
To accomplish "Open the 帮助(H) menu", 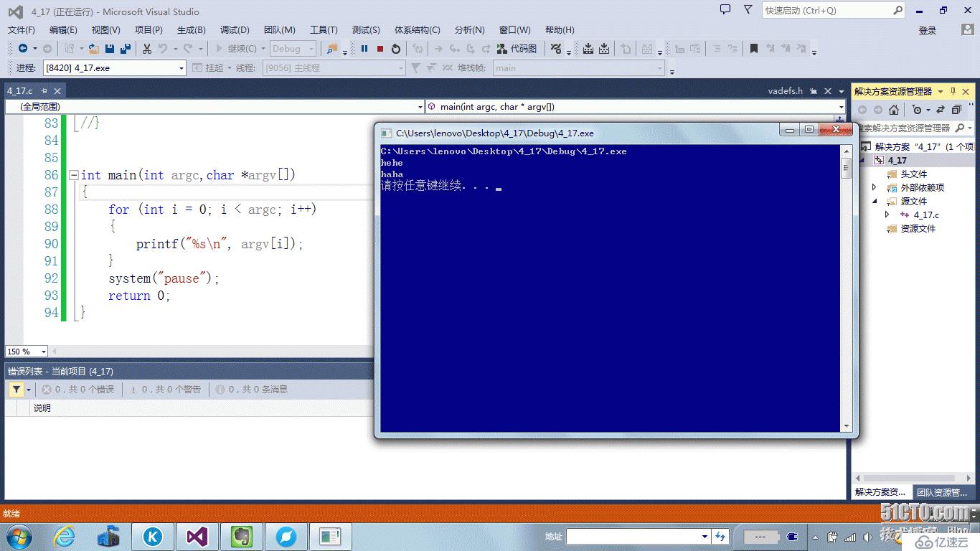I will pyautogui.click(x=560, y=29).
